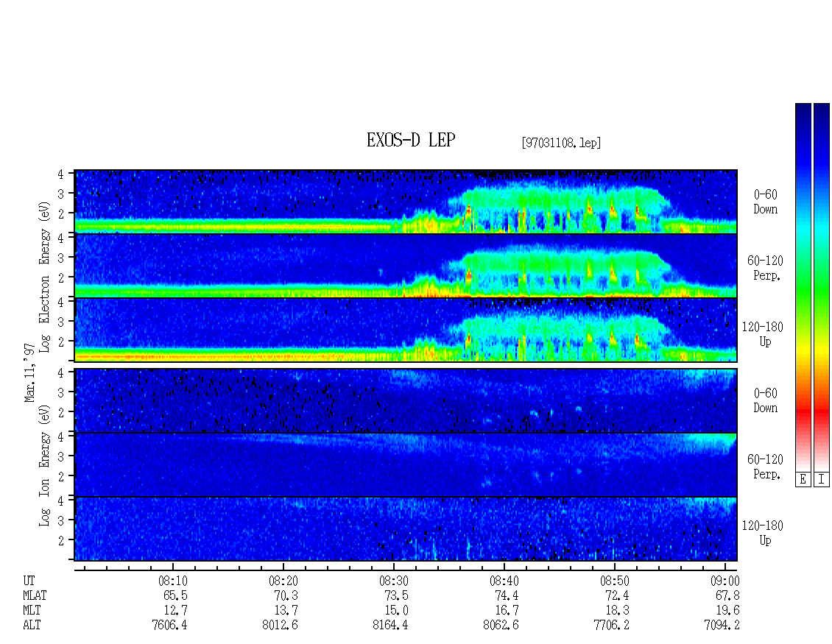Click the E label box under color bar
Image resolution: width=832 pixels, height=644 pixels.
click(x=803, y=480)
